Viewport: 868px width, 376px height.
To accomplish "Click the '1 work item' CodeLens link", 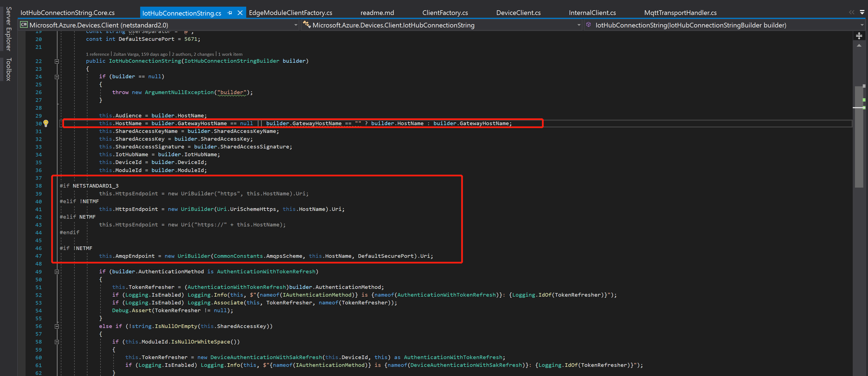I will click(230, 54).
